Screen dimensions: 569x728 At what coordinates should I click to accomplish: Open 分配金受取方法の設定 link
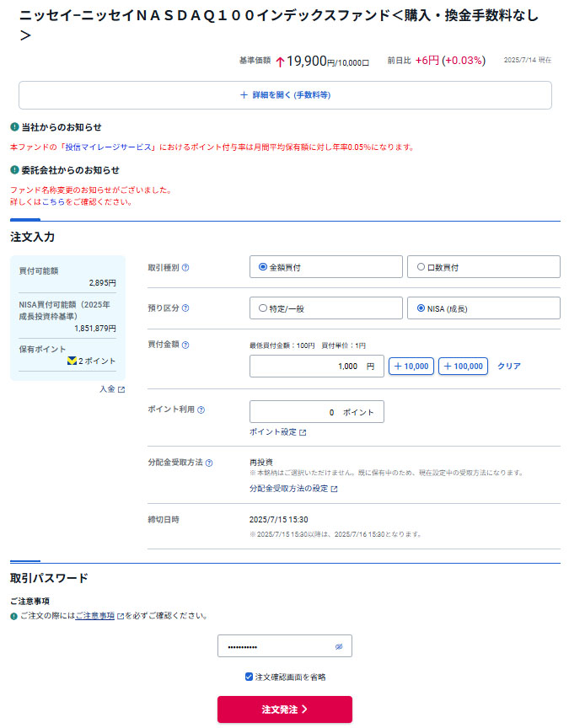point(293,489)
